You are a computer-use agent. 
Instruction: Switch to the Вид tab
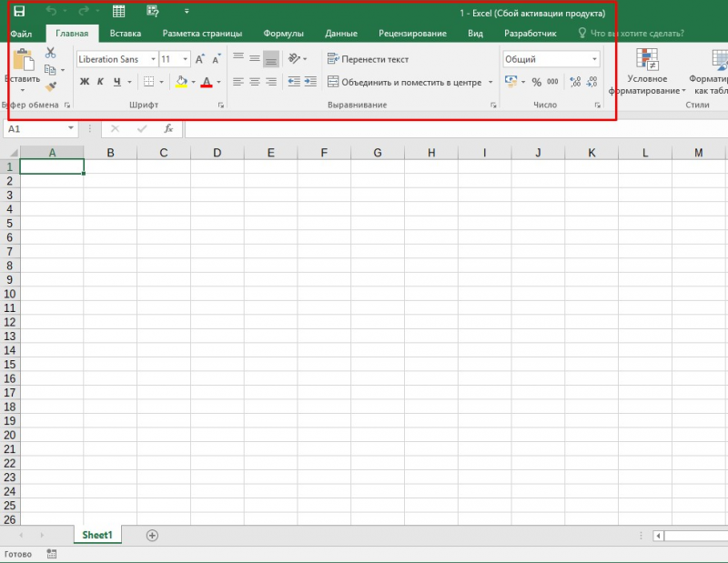(475, 34)
